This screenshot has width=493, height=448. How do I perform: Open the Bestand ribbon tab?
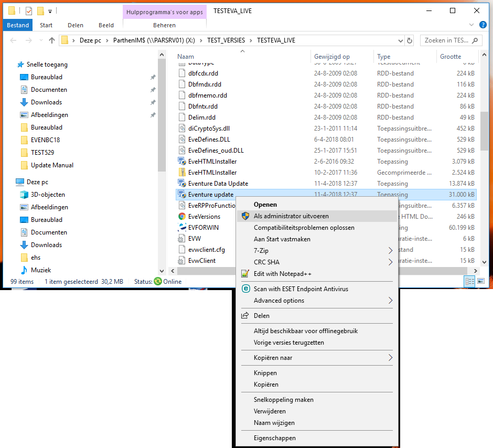coord(18,25)
